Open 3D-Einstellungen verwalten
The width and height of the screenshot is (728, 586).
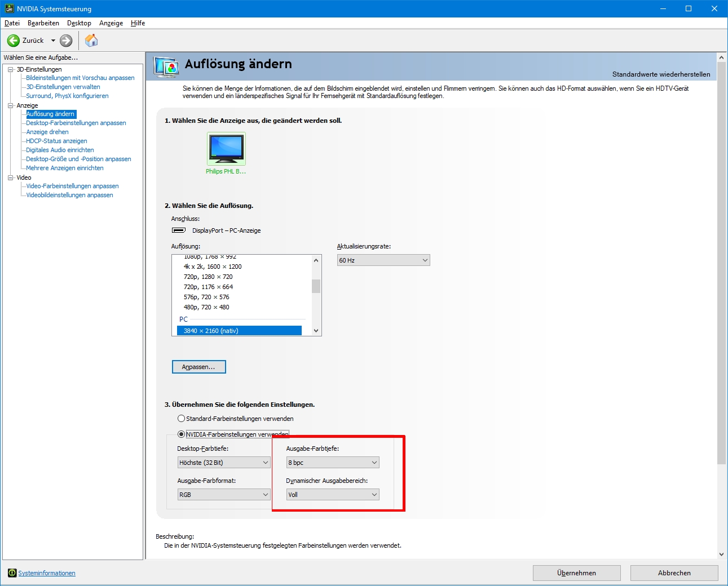[x=63, y=87]
